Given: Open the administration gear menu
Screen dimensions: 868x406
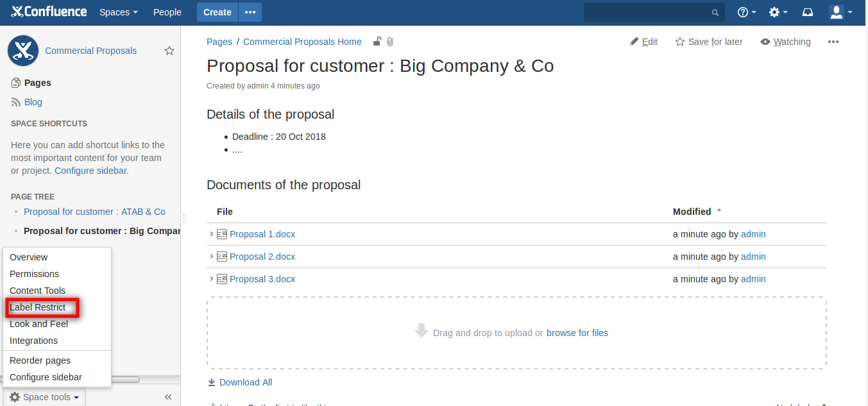Looking at the screenshot, I should (774, 12).
